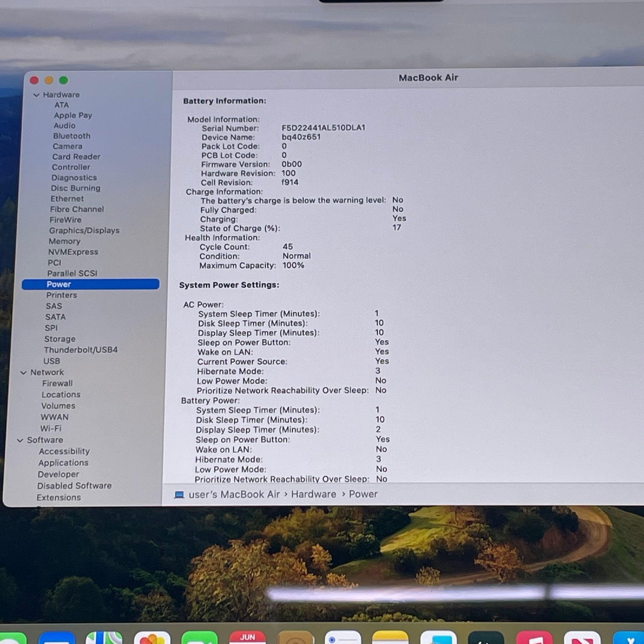This screenshot has width=644, height=644.
Task: Select Bluetooth in the Hardware list
Action: pos(72,136)
